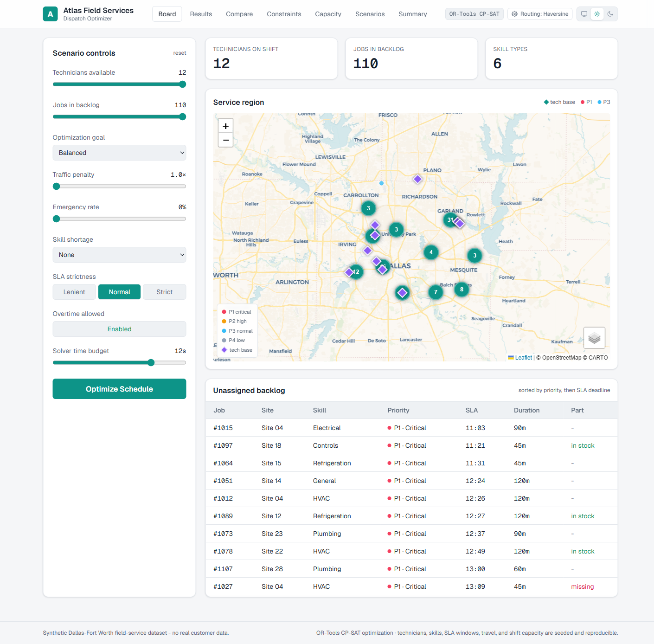Click the tech base diamond near Plano
The height and width of the screenshot is (644, 654).
[x=417, y=179]
